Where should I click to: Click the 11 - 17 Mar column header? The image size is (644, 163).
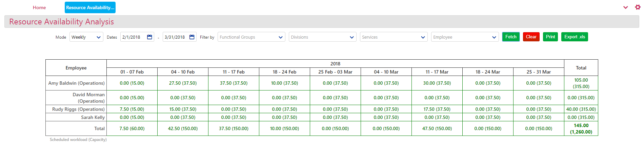tap(437, 72)
